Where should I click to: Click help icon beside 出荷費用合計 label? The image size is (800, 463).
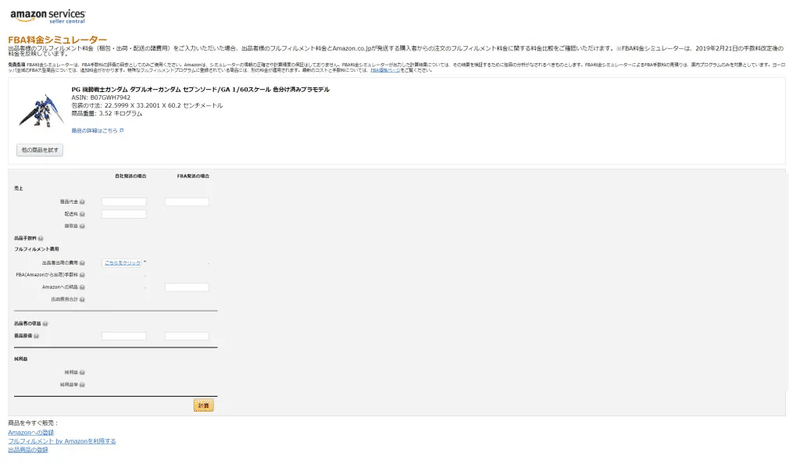point(82,300)
